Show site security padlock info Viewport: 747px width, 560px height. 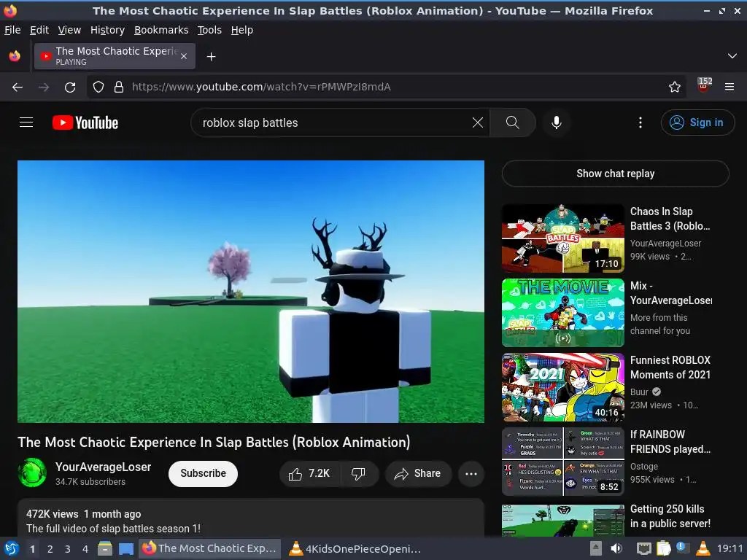point(119,87)
